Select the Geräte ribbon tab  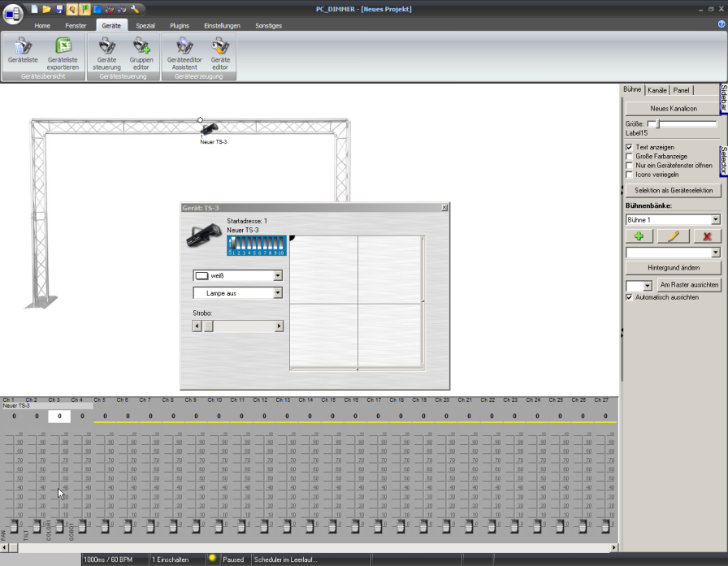(x=111, y=25)
